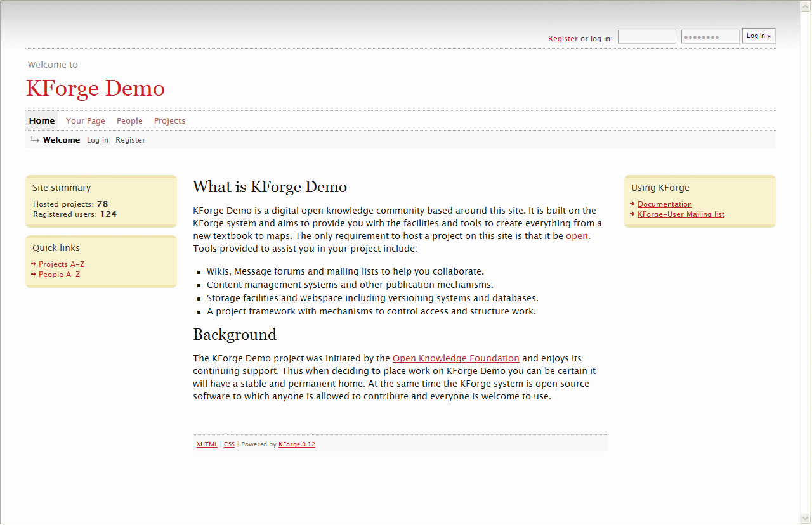Viewport: 812px width, 525px height.
Task: Follow the 'open' link in the paragraph
Action: click(577, 236)
